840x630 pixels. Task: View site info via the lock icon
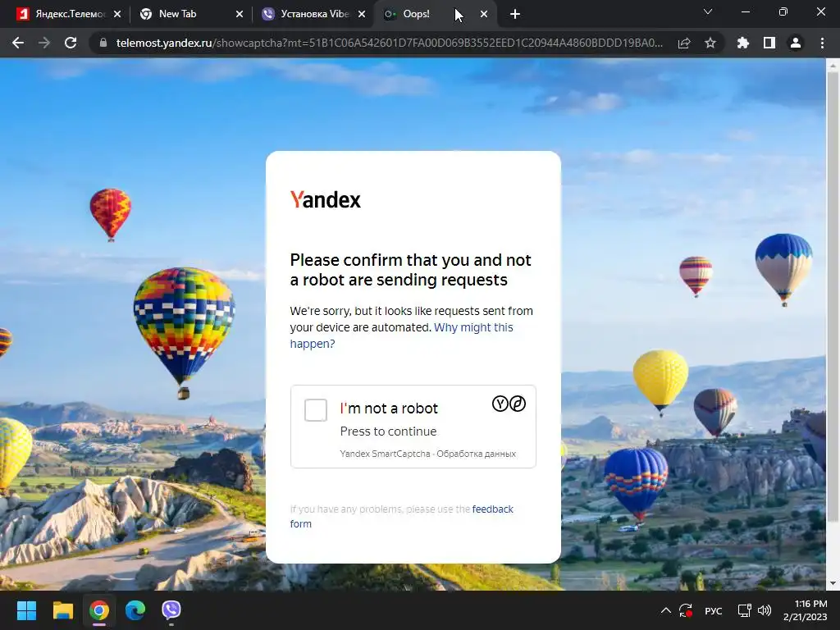click(103, 43)
